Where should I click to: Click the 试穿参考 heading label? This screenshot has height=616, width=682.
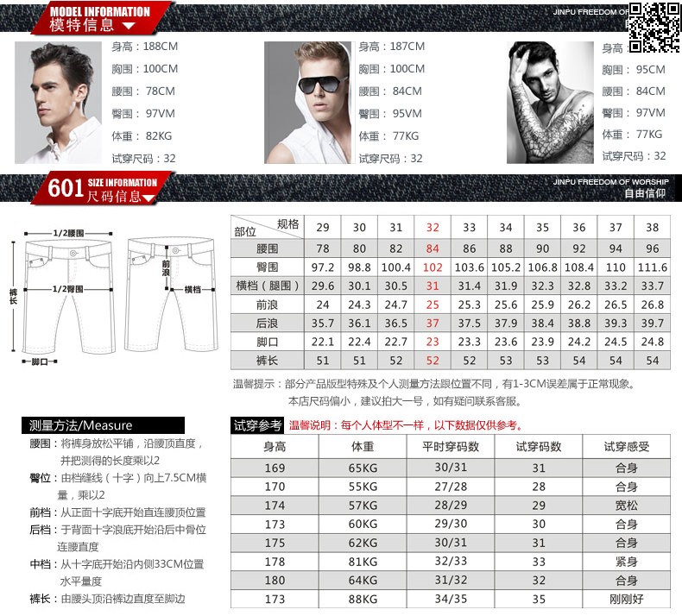257,425
